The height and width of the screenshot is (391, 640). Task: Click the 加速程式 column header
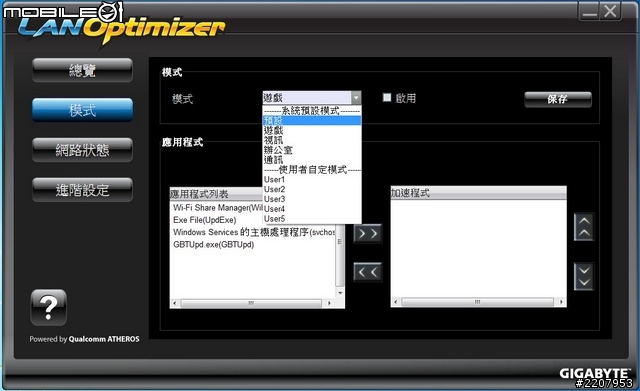coord(478,193)
